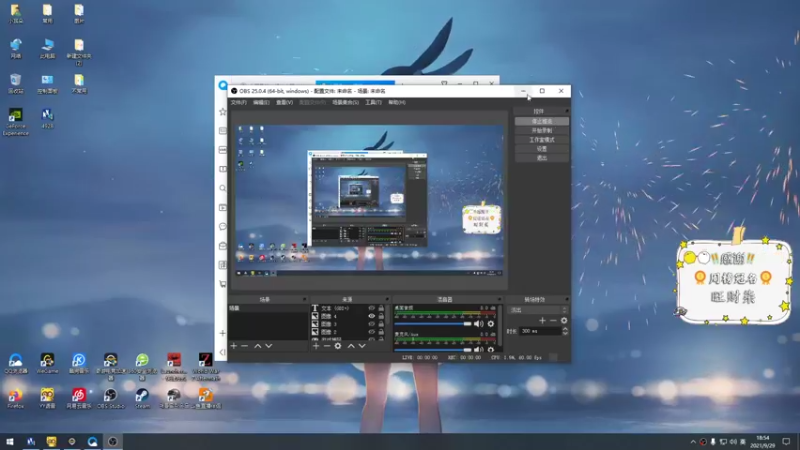Remove selected source with minus icon

327,346
